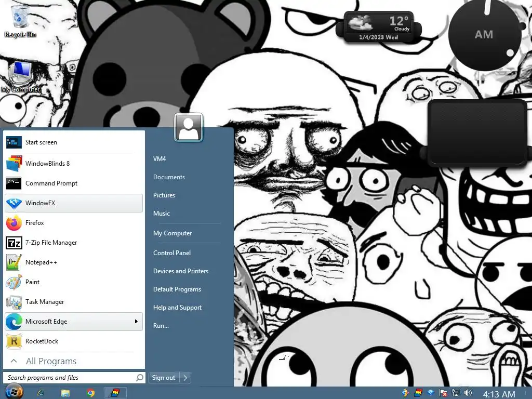Open Documents from Start menu
This screenshot has width=532, height=399.
(x=169, y=177)
